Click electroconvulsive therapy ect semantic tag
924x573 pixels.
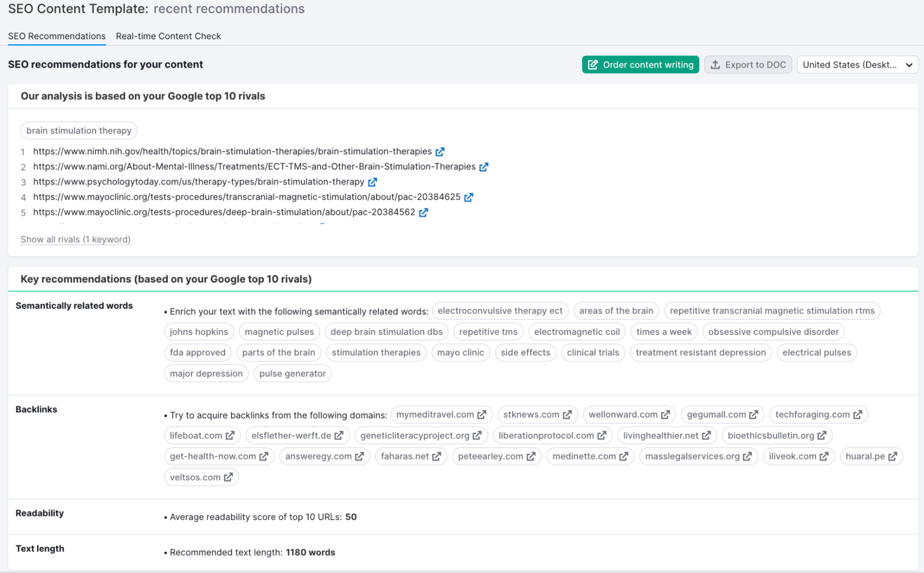(500, 310)
